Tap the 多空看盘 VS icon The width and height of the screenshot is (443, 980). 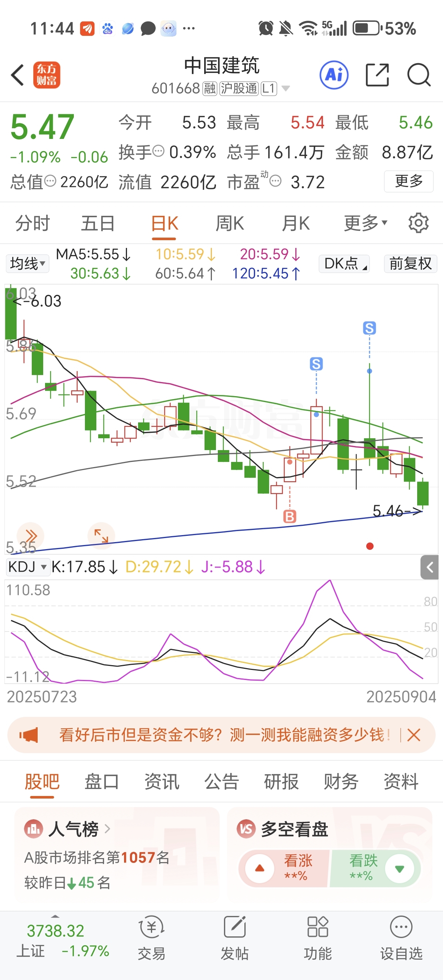click(246, 828)
